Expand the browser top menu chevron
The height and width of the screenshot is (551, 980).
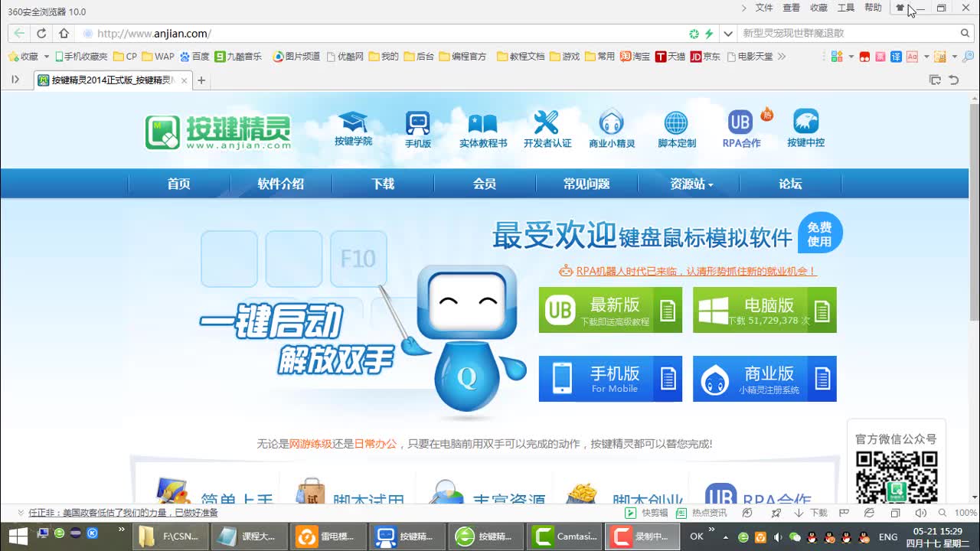743,8
